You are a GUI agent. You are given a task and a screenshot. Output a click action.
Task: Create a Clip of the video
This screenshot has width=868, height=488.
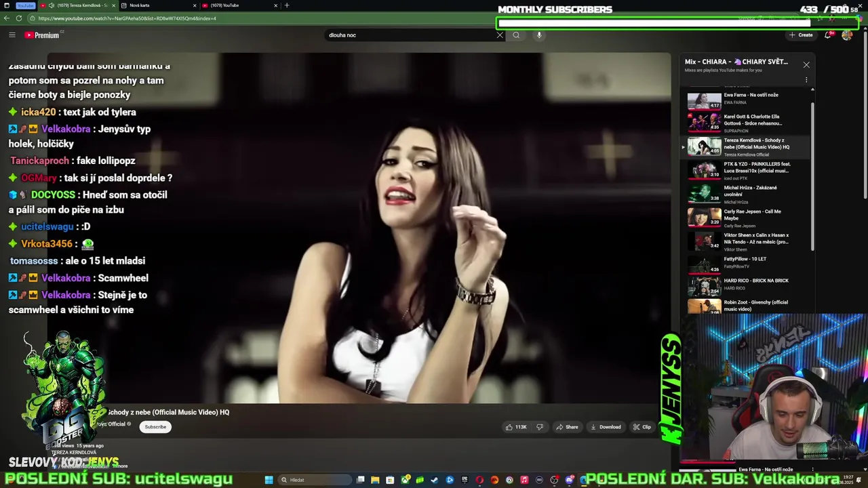coord(642,427)
